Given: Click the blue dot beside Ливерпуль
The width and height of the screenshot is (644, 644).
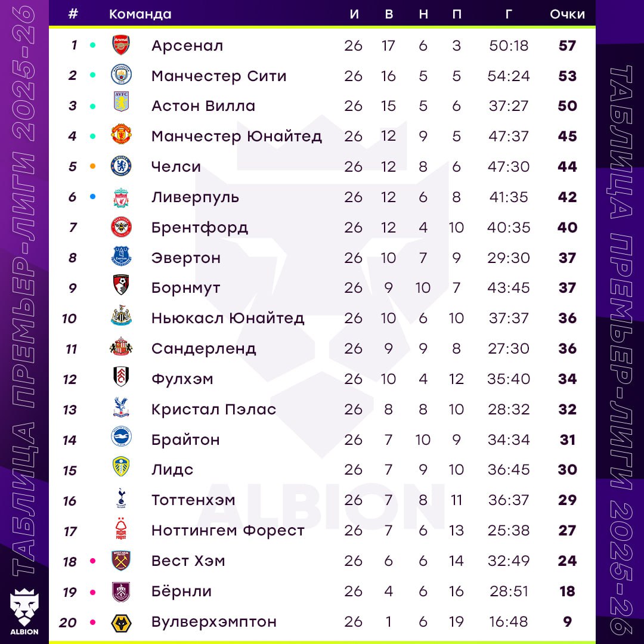Looking at the screenshot, I should pos(92,196).
